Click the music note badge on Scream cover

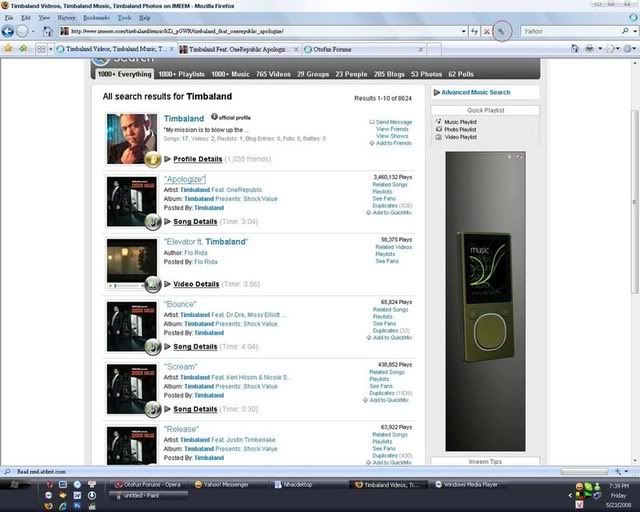coord(153,409)
